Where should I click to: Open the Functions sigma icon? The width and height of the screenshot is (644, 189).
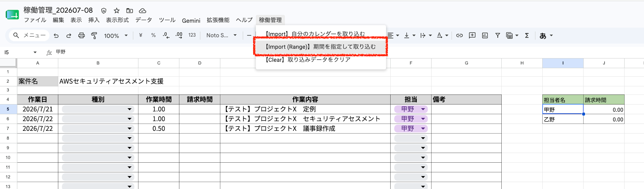[x=527, y=35]
